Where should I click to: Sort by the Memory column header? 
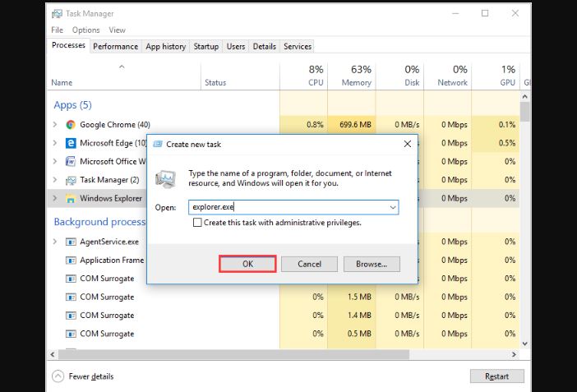[x=352, y=76]
